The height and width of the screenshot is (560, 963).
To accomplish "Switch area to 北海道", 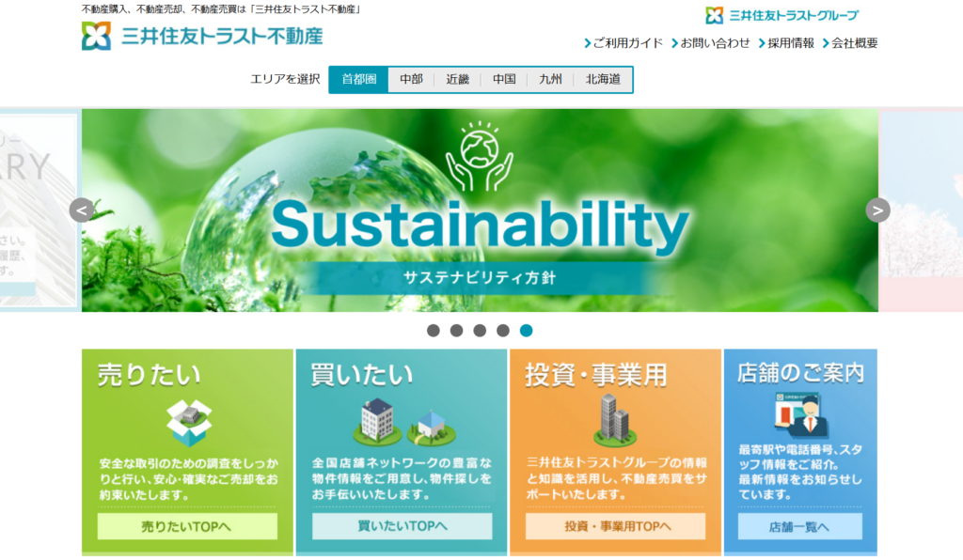I will [603, 80].
